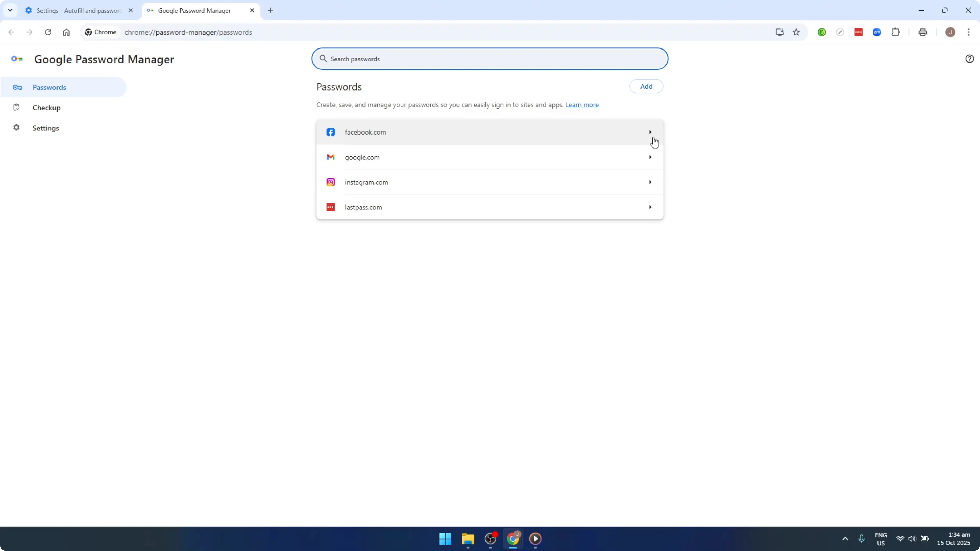Viewport: 980px width, 551px height.
Task: Open volume speaker tray icon
Action: (912, 539)
